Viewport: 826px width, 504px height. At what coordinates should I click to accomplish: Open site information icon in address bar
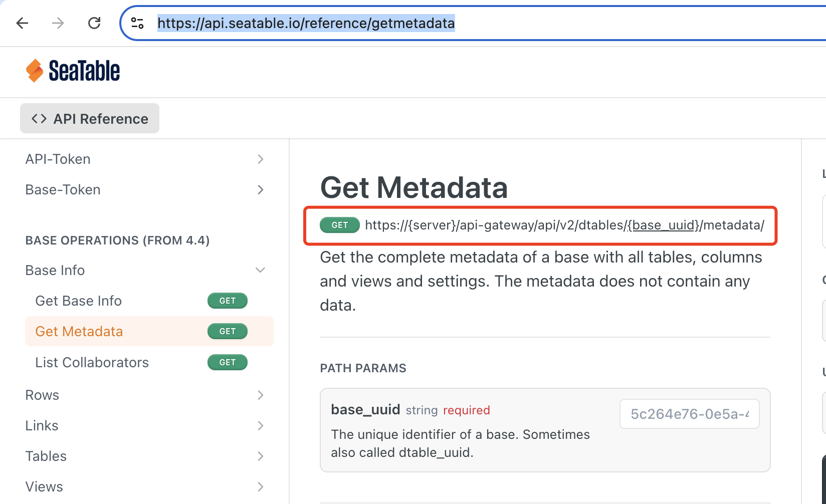click(137, 23)
